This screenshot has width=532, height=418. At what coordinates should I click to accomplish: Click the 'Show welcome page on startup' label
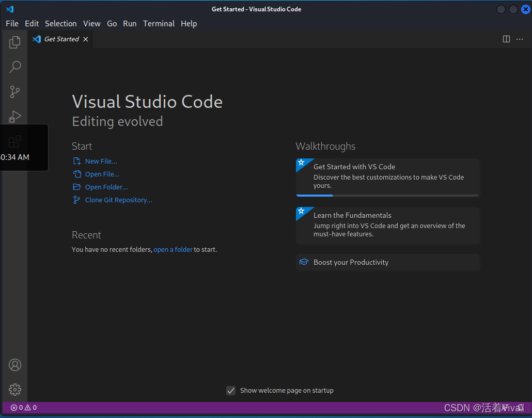coord(287,391)
